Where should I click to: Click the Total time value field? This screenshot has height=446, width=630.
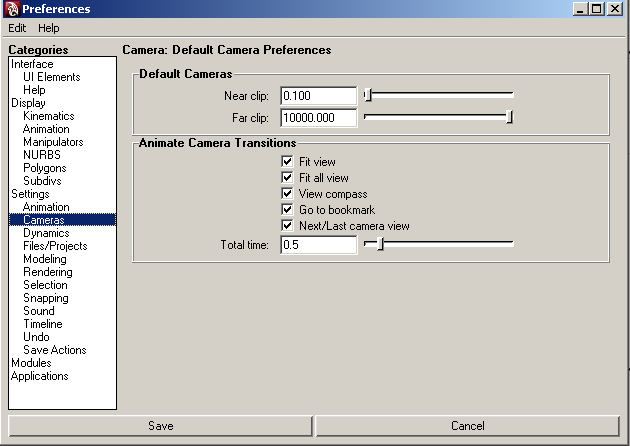point(318,245)
